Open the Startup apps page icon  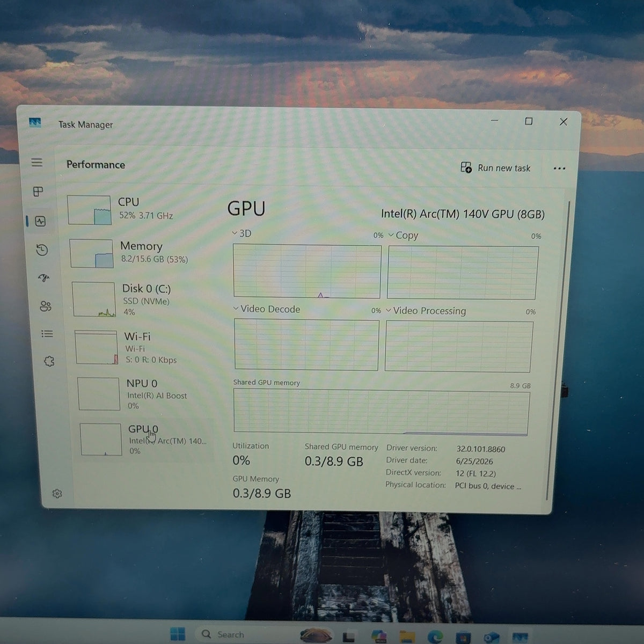click(x=44, y=277)
